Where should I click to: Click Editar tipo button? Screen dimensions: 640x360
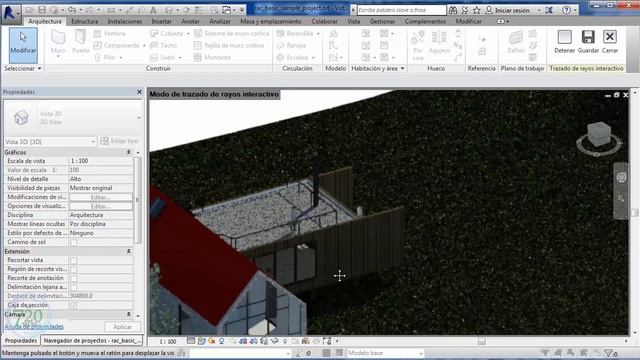tap(120, 141)
